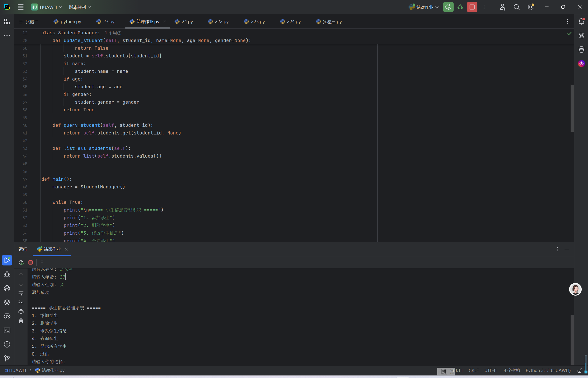Viewport: 588px width, 378px height.
Task: Click the Debug bug icon in top toolbar
Action: tap(460, 7)
